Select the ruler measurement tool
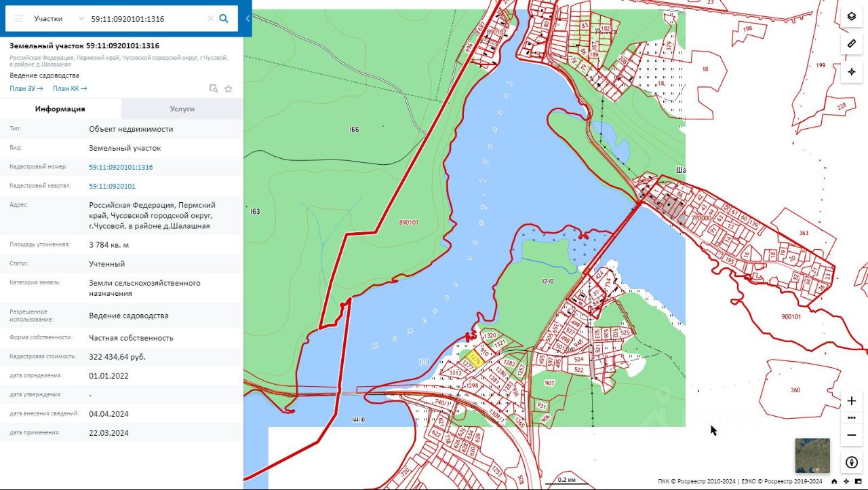This screenshot has width=868, height=490. point(852,43)
